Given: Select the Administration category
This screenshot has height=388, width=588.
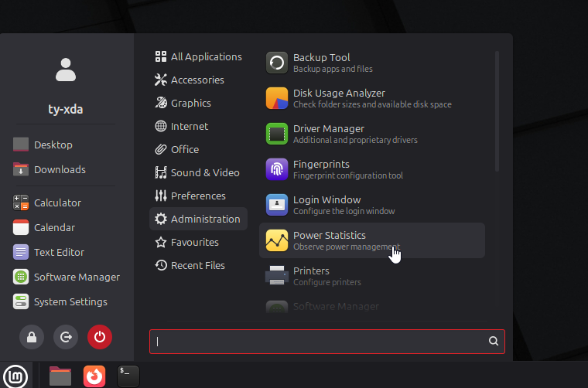Looking at the screenshot, I should (x=198, y=219).
